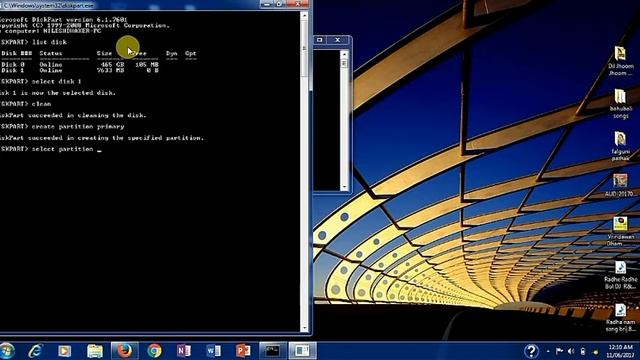The width and height of the screenshot is (640, 360).
Task: Select the last running app taskbar button
Action: tap(302, 351)
